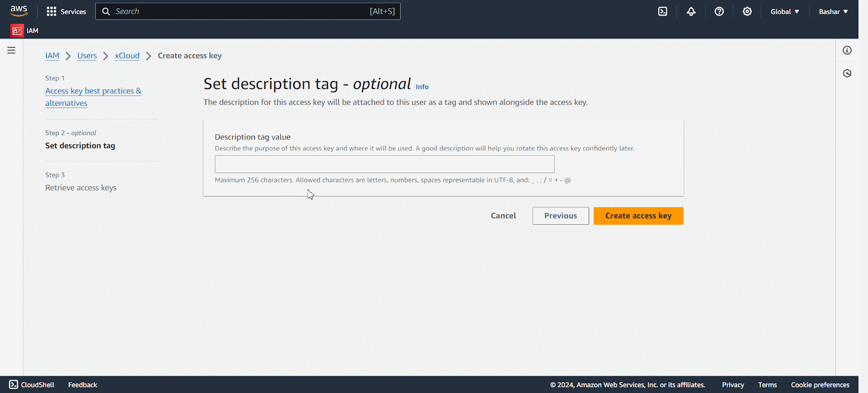Click the Create access key button
This screenshot has width=868, height=393.
[639, 216]
